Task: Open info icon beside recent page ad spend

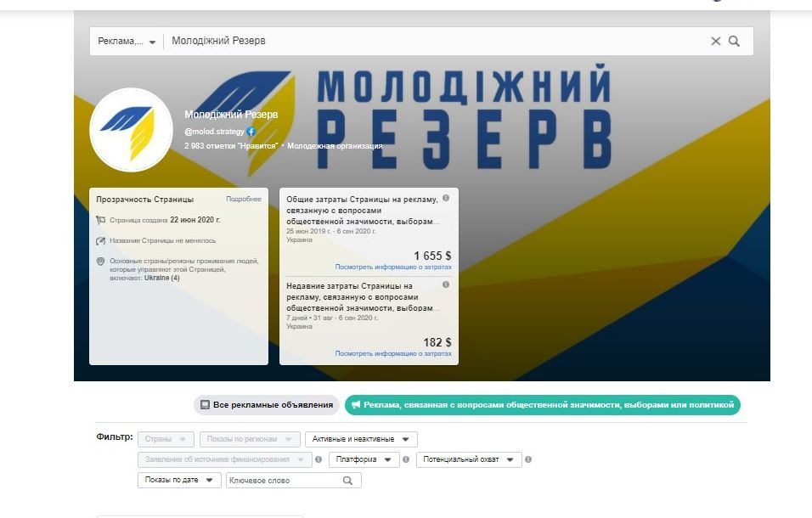Action: click(x=446, y=284)
